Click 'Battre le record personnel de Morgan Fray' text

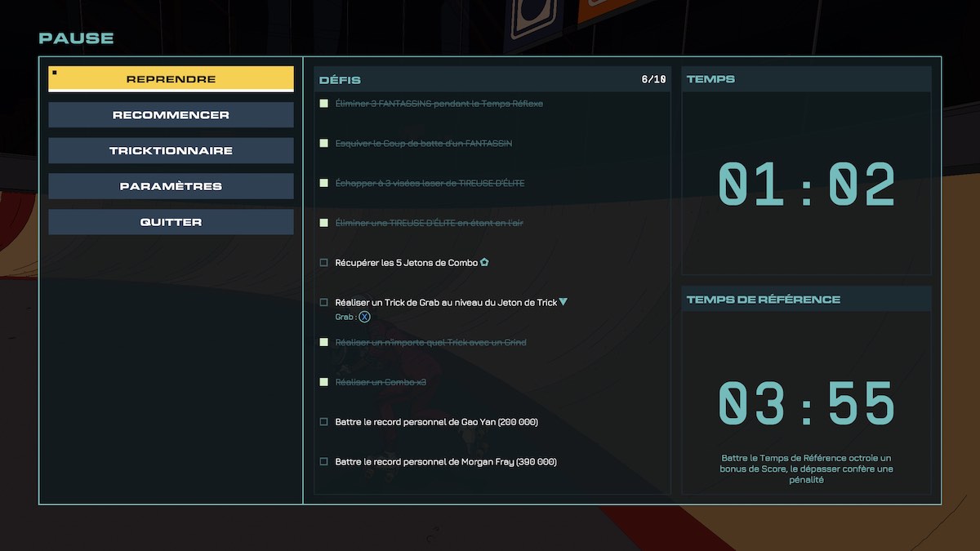pos(446,462)
